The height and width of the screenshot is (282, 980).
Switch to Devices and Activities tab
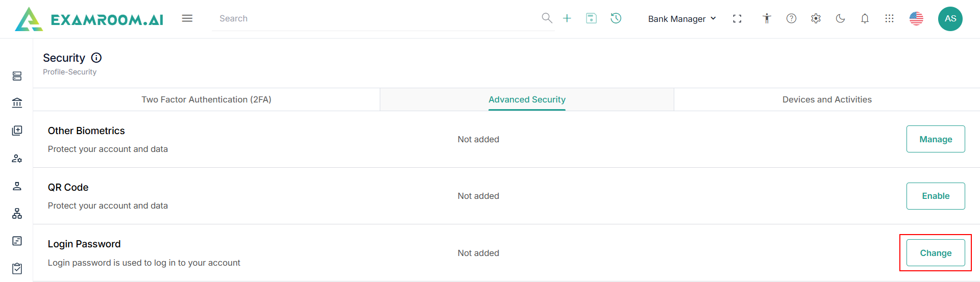[x=827, y=99]
